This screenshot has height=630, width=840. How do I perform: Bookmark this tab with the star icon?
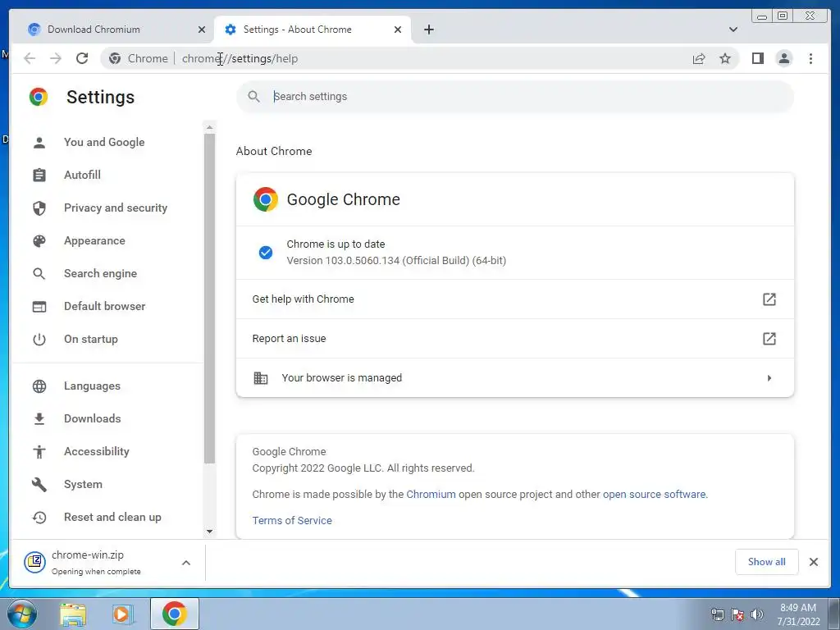725,58
